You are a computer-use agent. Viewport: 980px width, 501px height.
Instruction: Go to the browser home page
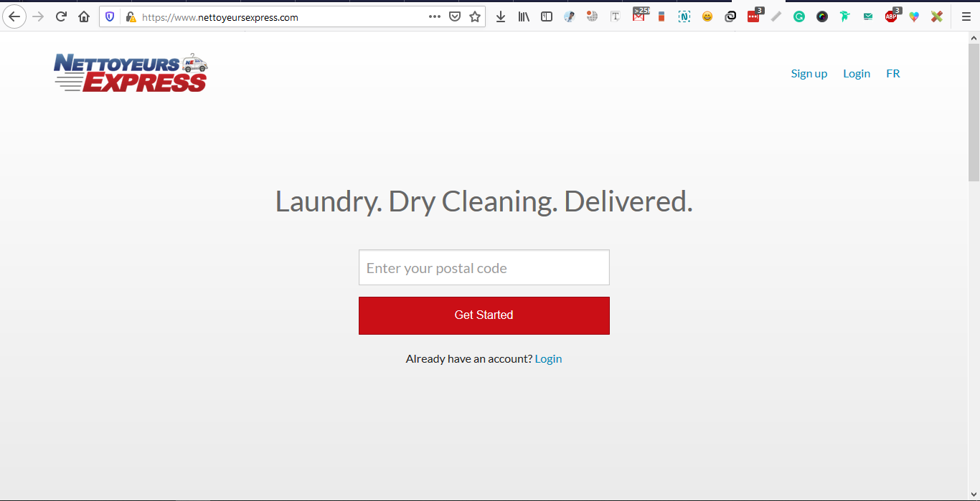tap(84, 16)
